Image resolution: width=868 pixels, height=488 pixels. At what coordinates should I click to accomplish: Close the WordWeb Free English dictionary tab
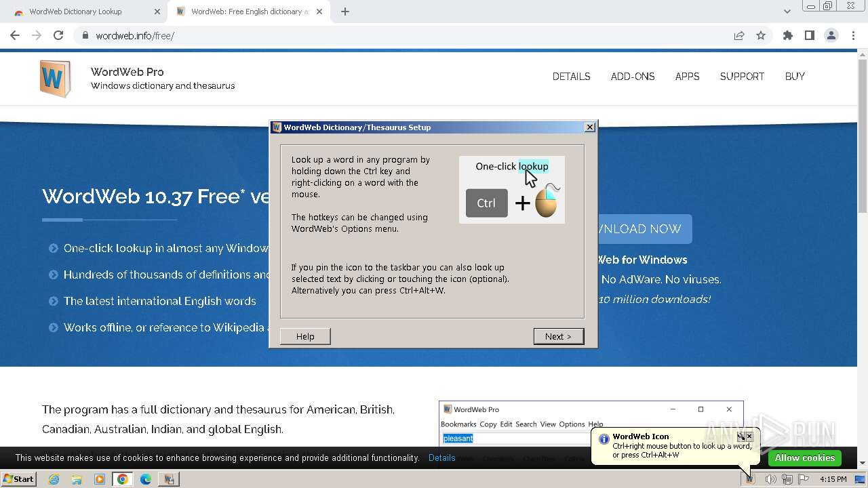click(319, 12)
